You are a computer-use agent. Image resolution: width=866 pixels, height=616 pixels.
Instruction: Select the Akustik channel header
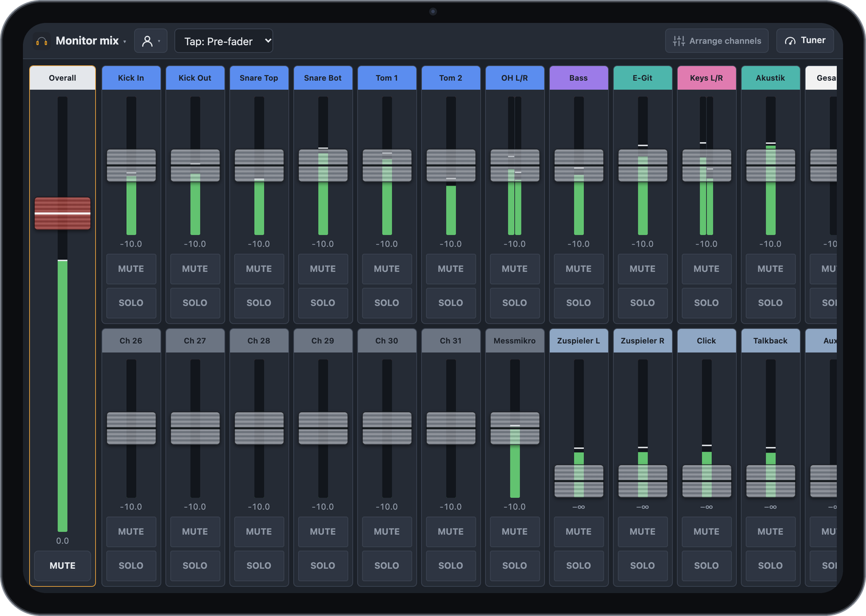coord(771,78)
